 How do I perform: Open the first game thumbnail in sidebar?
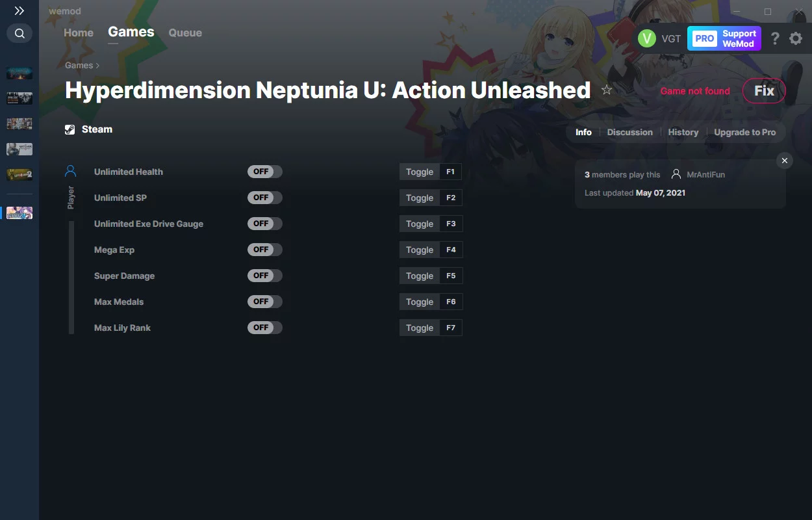point(19,73)
